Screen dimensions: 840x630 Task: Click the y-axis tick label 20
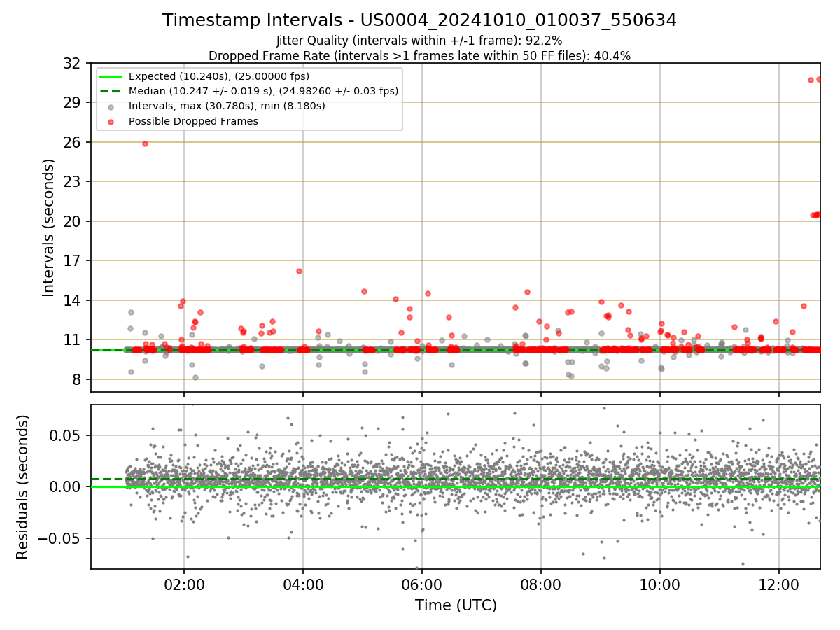coord(72,221)
